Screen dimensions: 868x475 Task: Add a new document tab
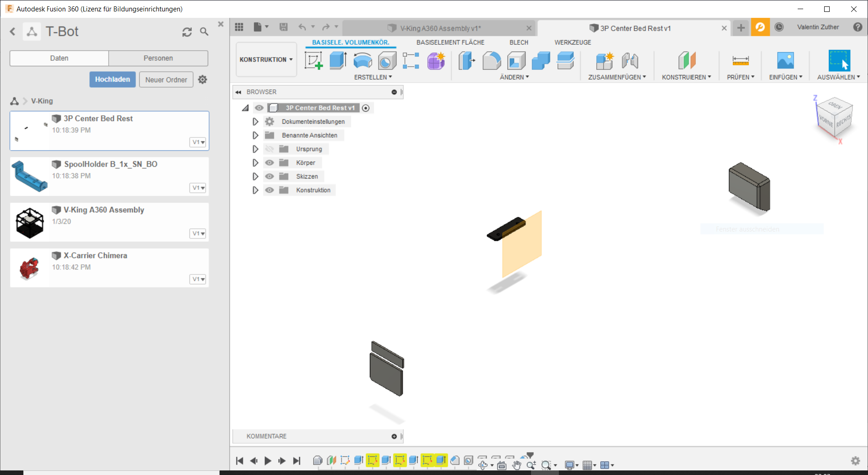[x=741, y=28]
